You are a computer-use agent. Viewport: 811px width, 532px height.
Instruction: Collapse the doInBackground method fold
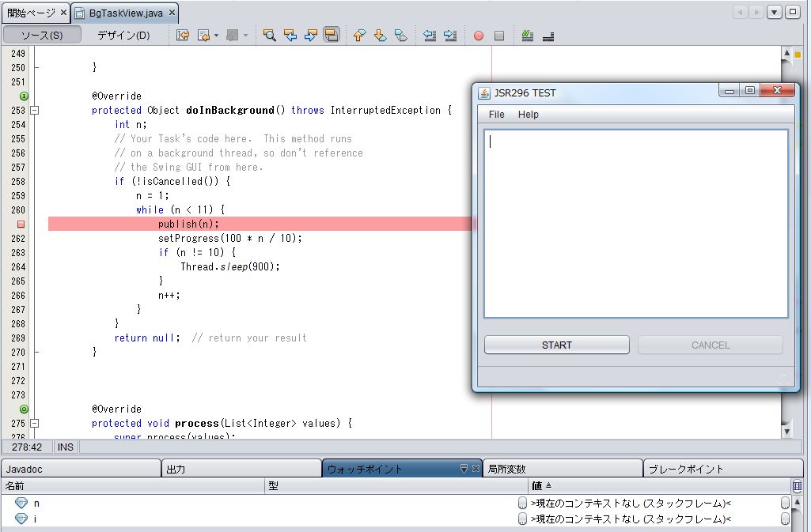click(x=35, y=111)
